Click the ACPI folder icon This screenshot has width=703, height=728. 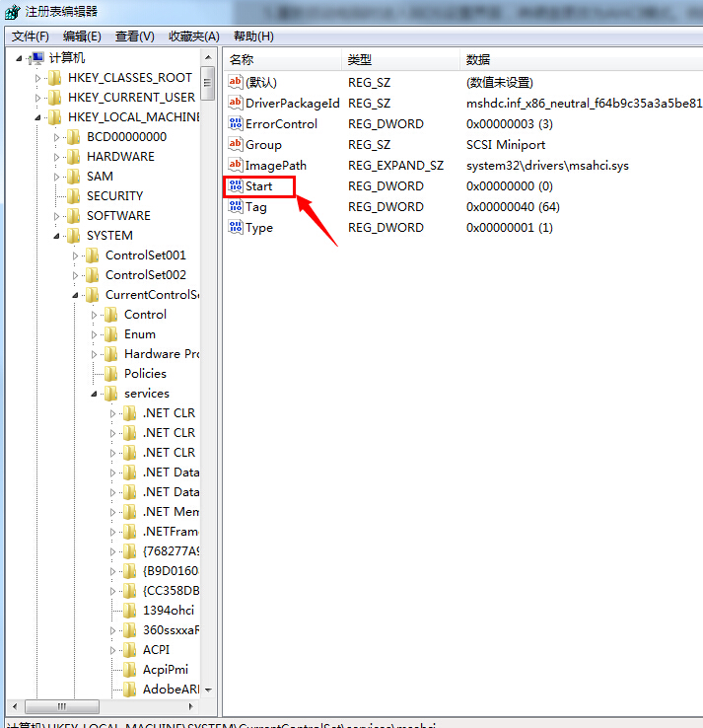129,649
